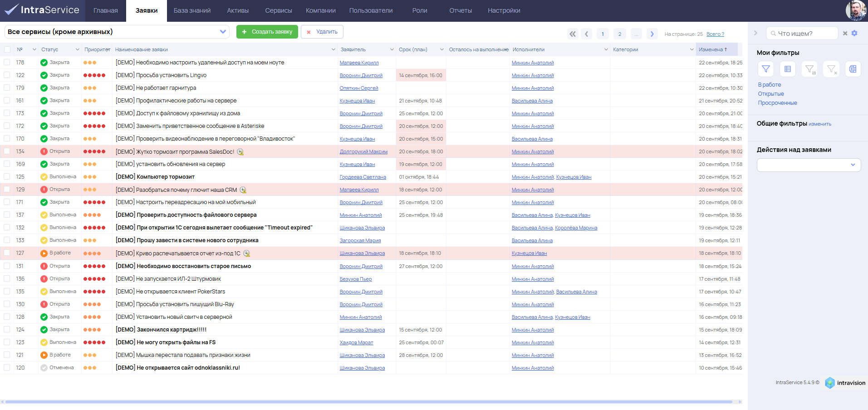Select the checkbox for request 134

pyautogui.click(x=7, y=151)
